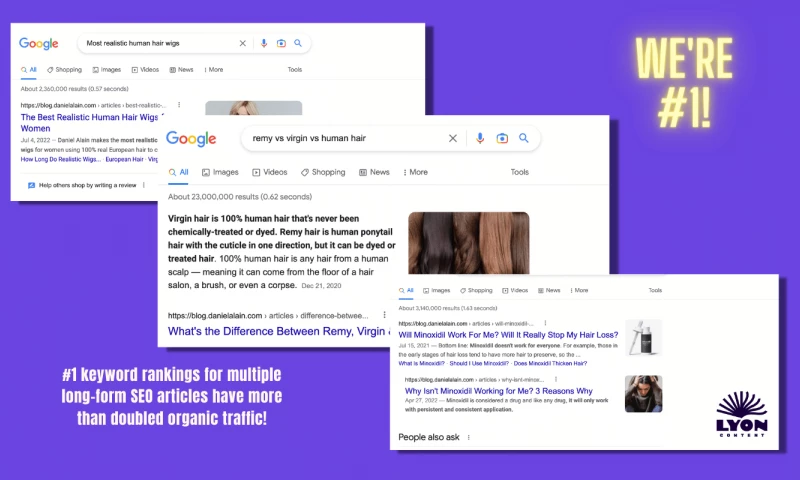Open 'Why Isn't Minoxidil Working for Me?' result
Screen dimensions: 800x480
point(498,391)
